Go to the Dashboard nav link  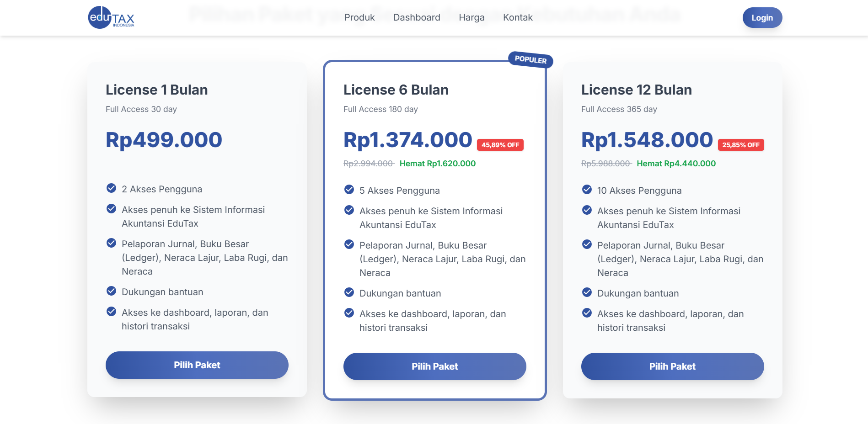[x=417, y=17]
